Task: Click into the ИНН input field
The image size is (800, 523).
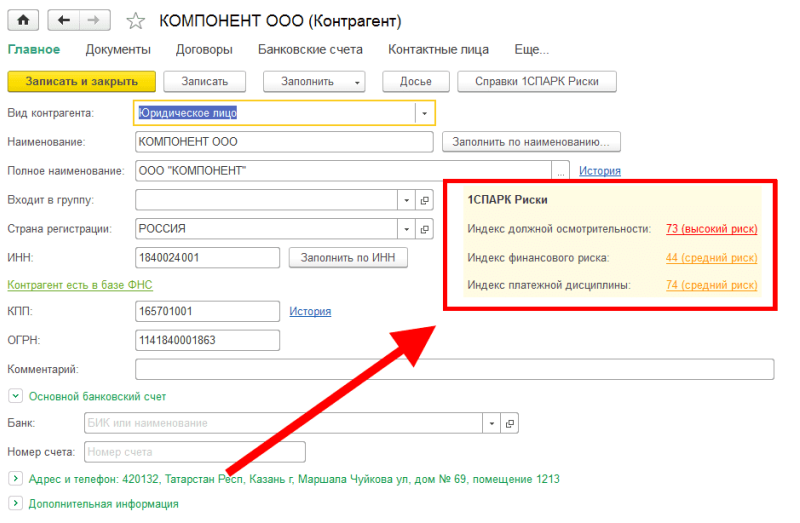Action: pos(207,258)
